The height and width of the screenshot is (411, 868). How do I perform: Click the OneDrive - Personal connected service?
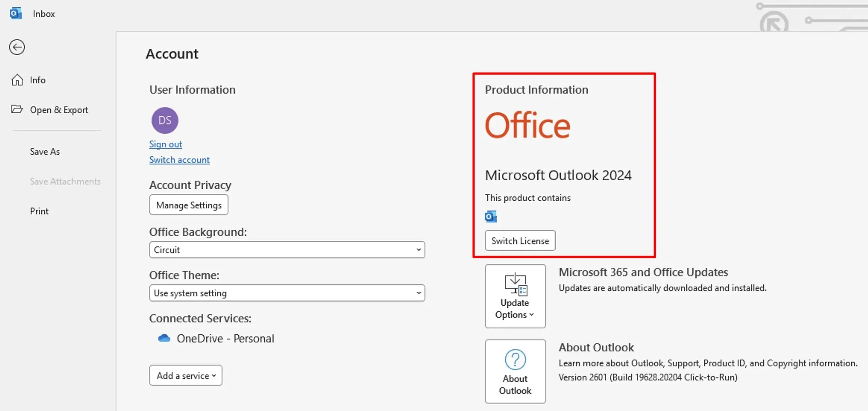point(225,338)
